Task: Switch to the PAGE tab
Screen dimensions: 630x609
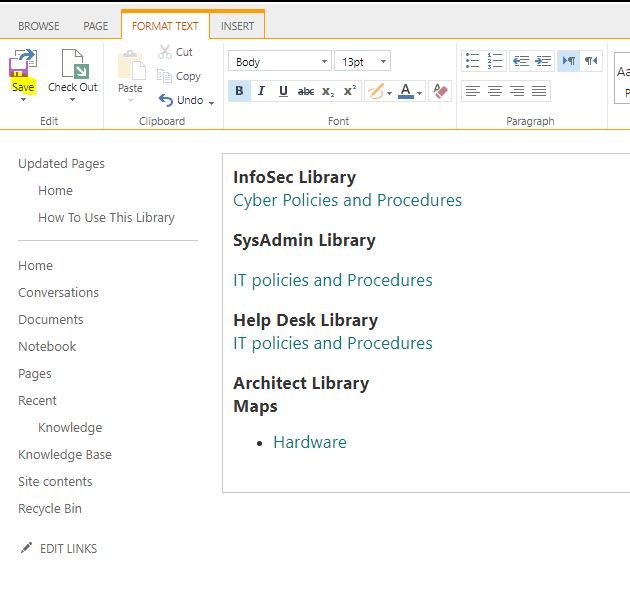Action: tap(96, 26)
